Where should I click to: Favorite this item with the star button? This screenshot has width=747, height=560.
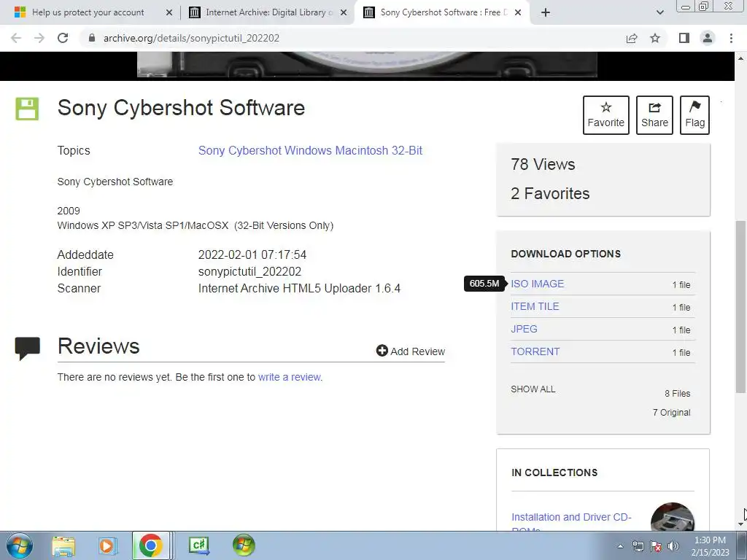(x=606, y=115)
